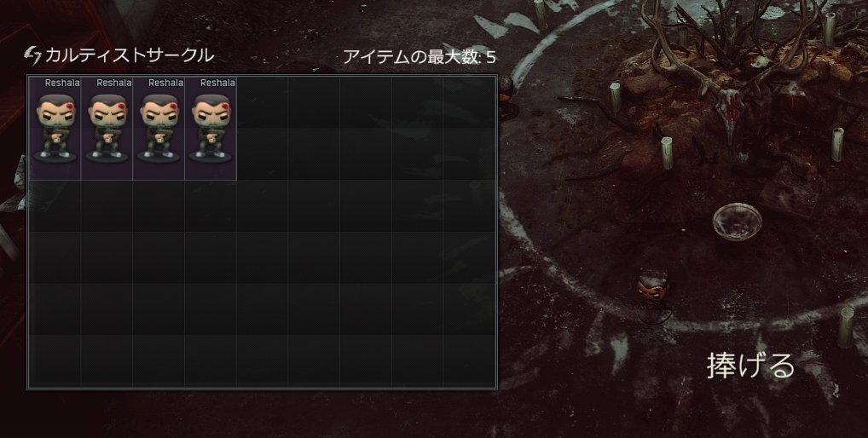Image resolution: width=868 pixels, height=438 pixels.
Task: Click the Cultist Circle title icon
Action: pos(33,55)
